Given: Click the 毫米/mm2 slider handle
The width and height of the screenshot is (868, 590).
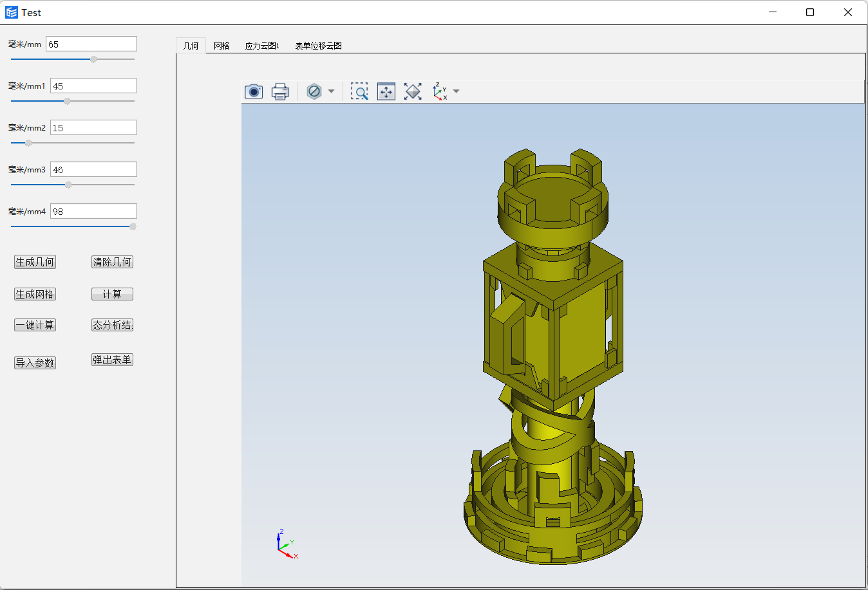Looking at the screenshot, I should pos(28,143).
